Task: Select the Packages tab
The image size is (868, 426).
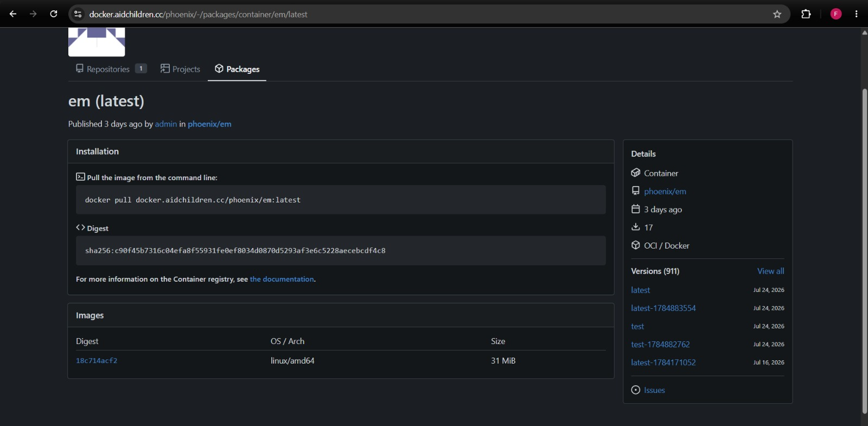Action: pyautogui.click(x=237, y=69)
